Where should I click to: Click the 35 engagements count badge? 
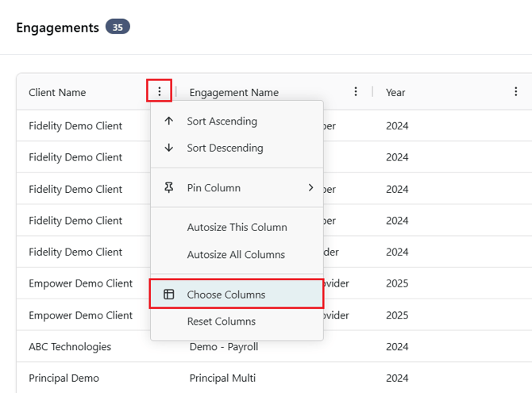118,27
